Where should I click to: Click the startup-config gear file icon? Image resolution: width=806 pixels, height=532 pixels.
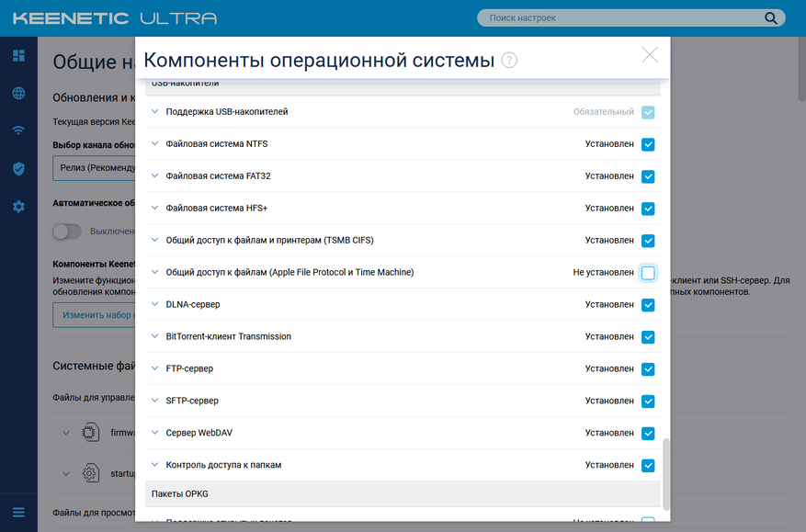(x=90, y=473)
